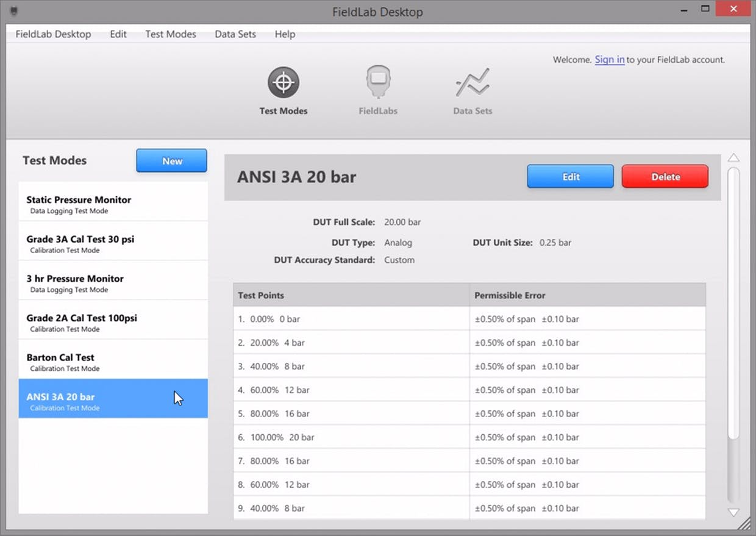The width and height of the screenshot is (756, 536).
Task: Click test point 6 row 100.00% 20 bar
Action: pyautogui.click(x=351, y=437)
